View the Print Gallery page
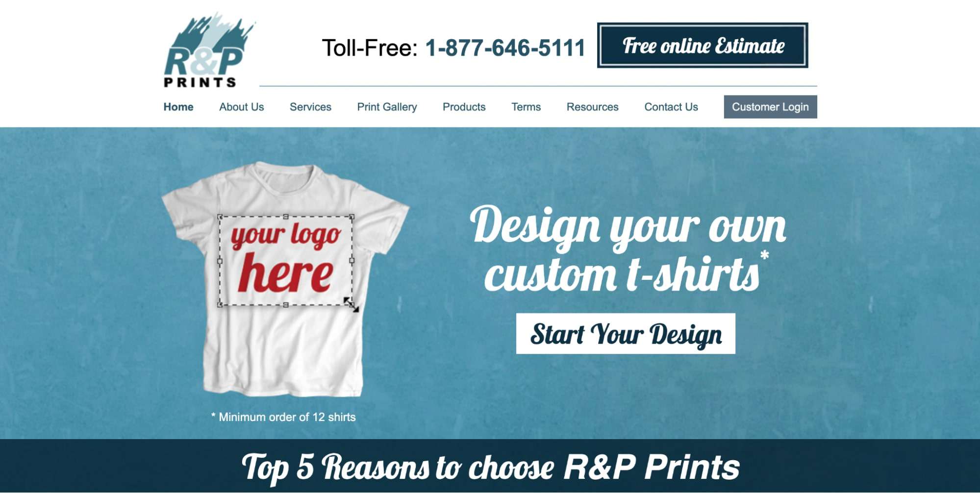 pos(387,107)
